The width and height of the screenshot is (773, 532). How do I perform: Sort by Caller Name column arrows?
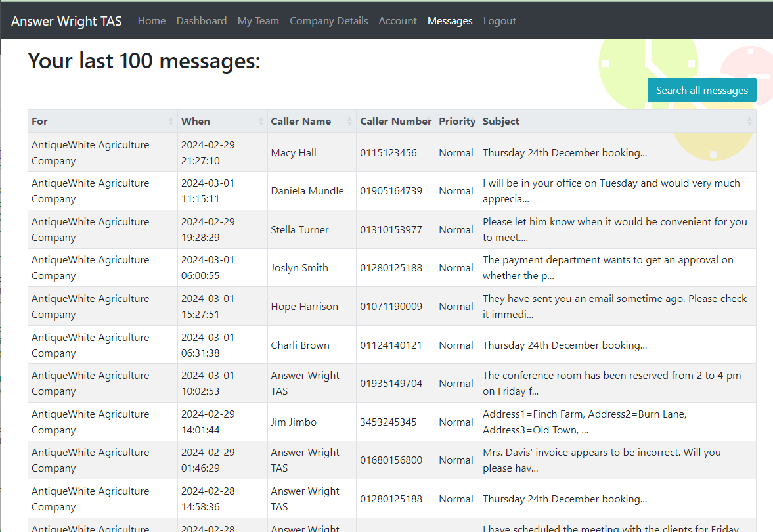(x=349, y=122)
